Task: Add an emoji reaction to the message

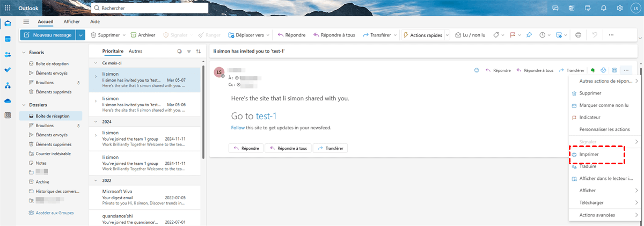Action: 477,70
